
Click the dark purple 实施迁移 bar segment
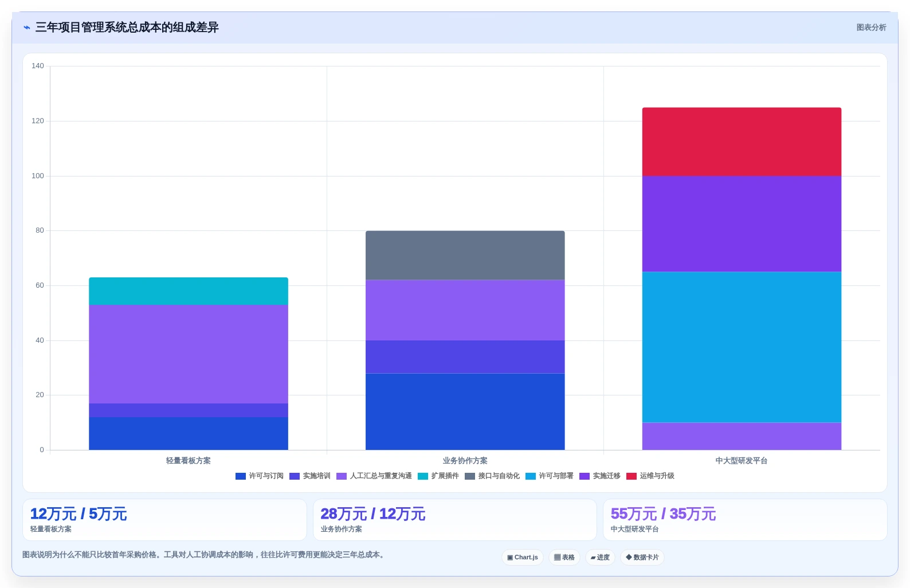tap(742, 224)
